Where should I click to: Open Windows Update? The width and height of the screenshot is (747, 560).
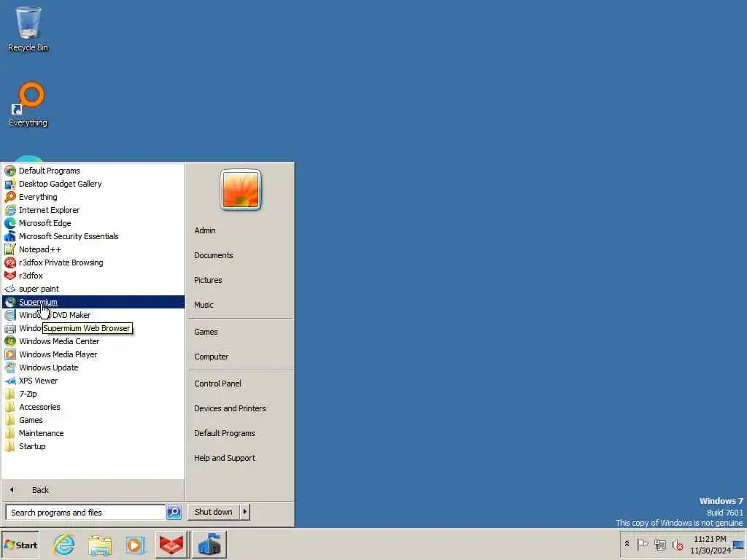[93, 367]
